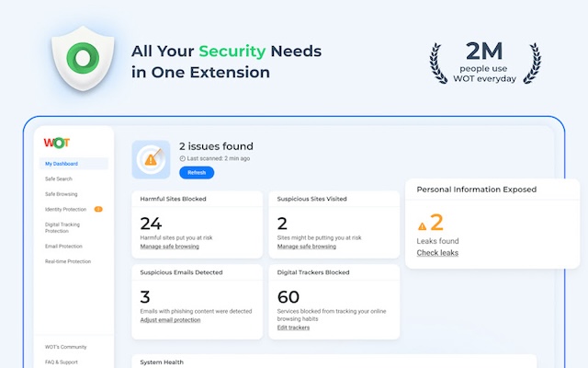Click Last scanned: 2 min ago text

[219, 158]
